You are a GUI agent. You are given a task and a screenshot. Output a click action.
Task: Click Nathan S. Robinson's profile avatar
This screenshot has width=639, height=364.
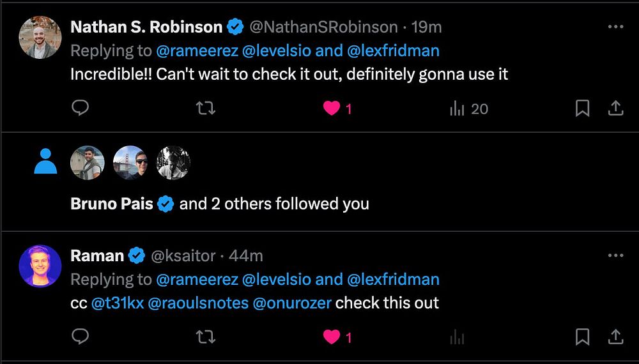pos(40,38)
